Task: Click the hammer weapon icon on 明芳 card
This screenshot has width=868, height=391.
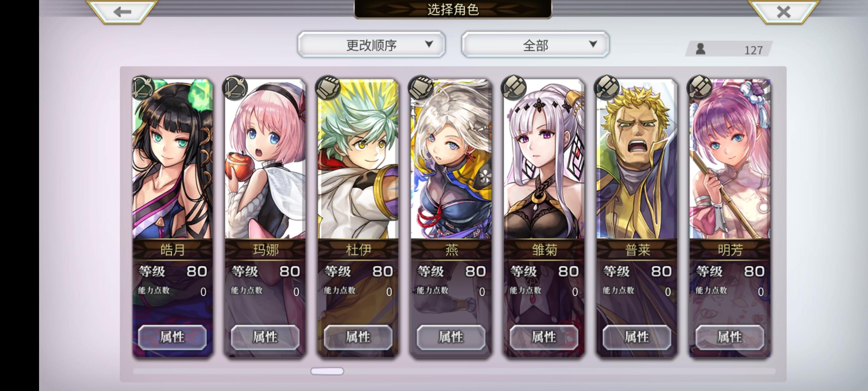Action: coord(700,88)
